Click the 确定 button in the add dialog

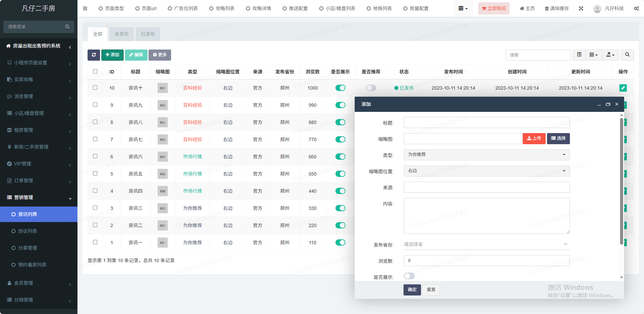412,290
